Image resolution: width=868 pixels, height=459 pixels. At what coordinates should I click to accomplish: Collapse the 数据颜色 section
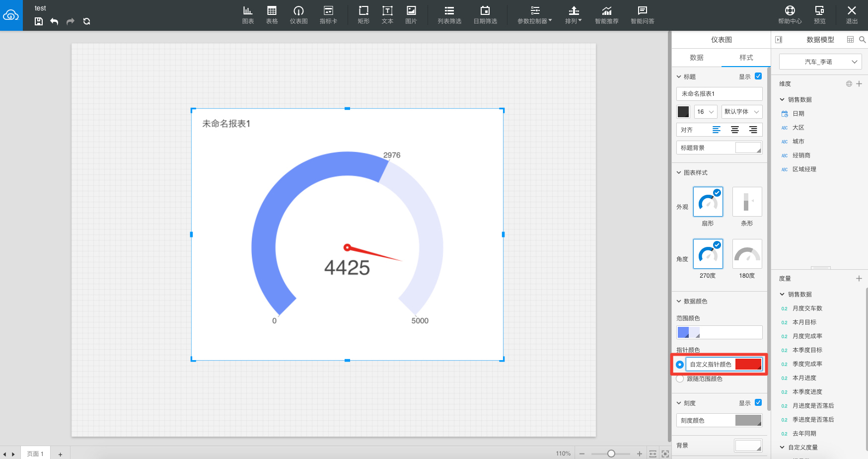(679, 301)
